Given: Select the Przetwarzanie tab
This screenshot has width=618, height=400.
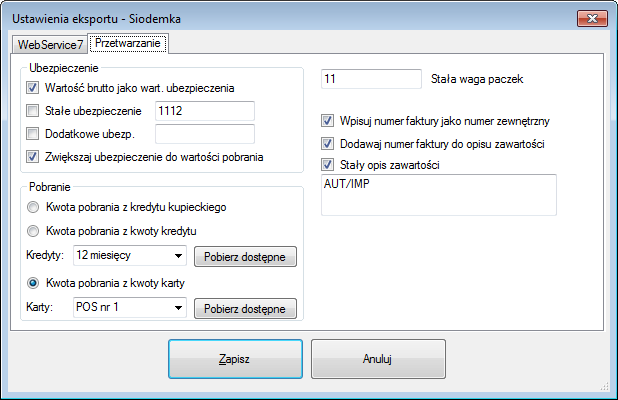Looking at the screenshot, I should 128,43.
